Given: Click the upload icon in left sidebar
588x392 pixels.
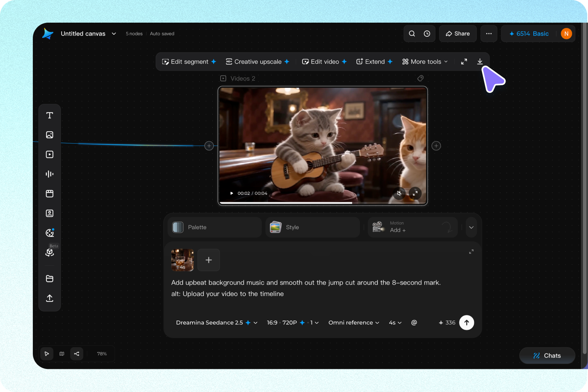Looking at the screenshot, I should point(50,298).
